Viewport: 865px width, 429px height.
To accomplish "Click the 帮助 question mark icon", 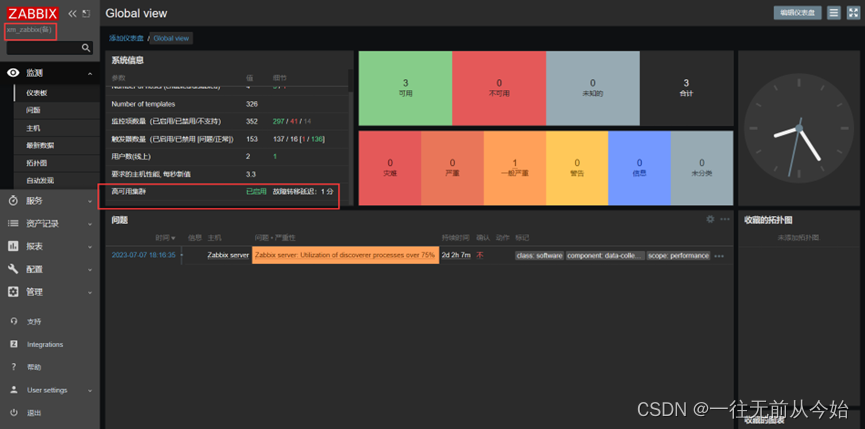I will (14, 367).
